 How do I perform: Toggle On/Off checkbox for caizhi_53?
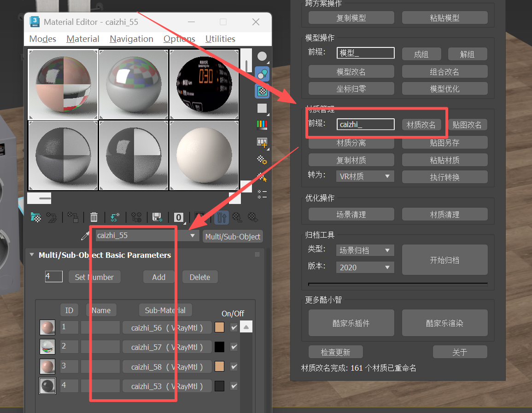(x=234, y=386)
